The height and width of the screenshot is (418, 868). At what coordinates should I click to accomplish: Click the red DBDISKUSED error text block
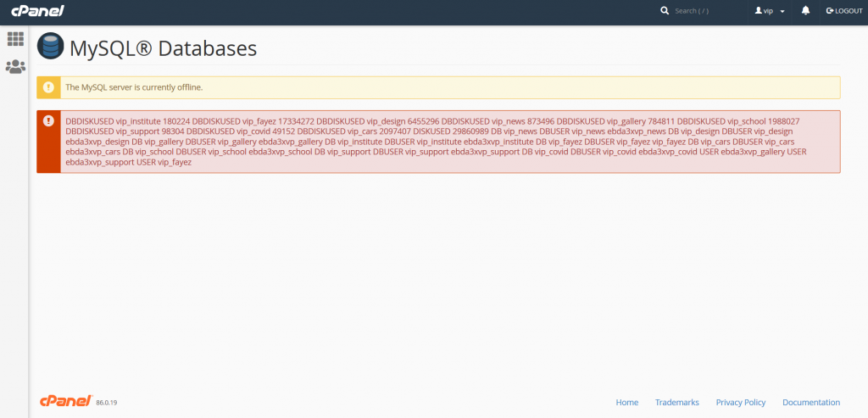coord(437,142)
